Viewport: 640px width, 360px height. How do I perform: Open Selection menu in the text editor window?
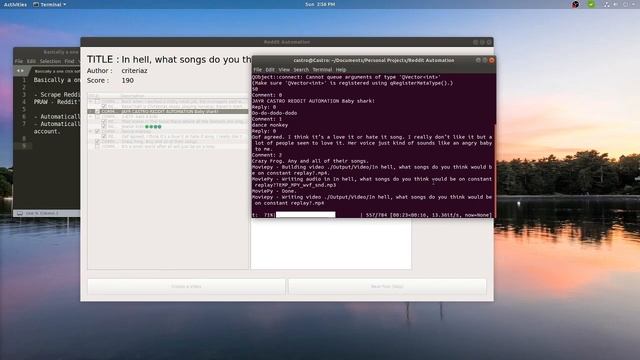(x=50, y=61)
